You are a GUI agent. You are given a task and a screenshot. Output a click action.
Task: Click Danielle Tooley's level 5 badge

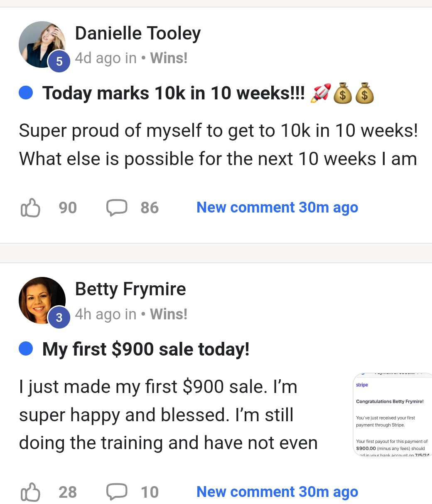point(59,62)
